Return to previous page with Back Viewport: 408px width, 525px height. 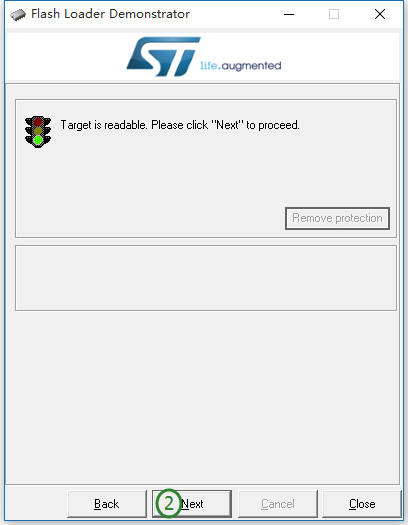(107, 504)
